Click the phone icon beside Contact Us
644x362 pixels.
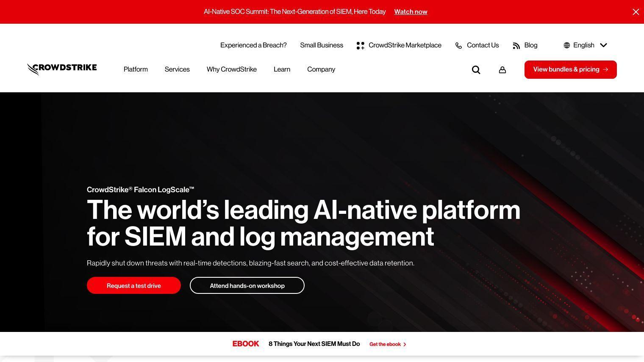click(x=458, y=46)
